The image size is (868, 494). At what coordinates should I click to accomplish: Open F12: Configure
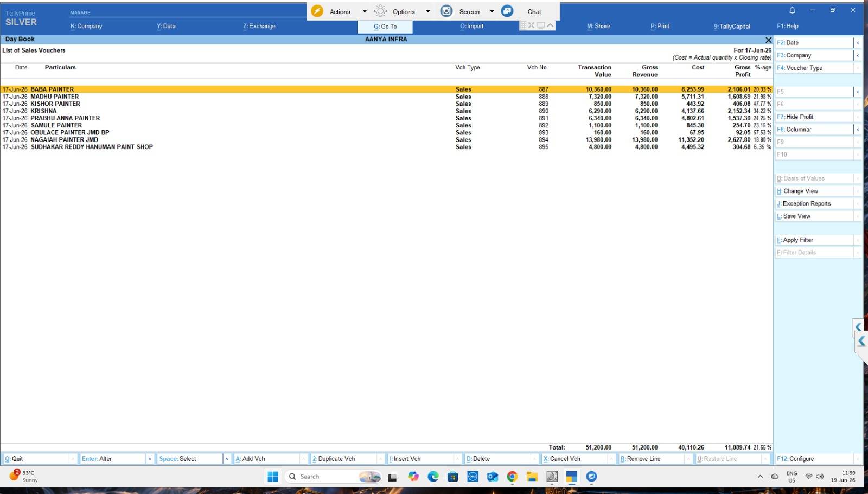(814, 459)
